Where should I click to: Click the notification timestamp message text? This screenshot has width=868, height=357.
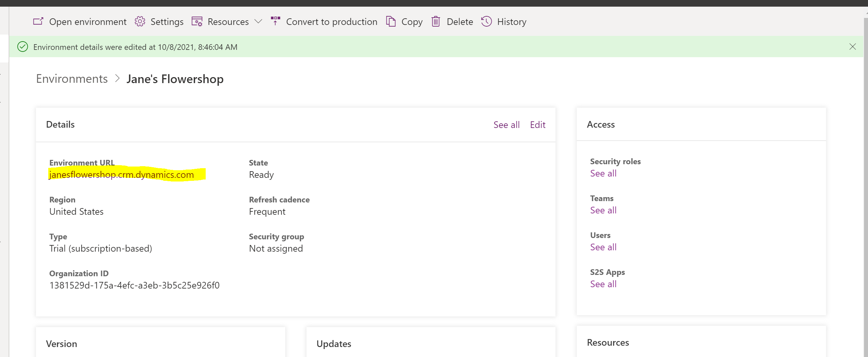point(135,47)
